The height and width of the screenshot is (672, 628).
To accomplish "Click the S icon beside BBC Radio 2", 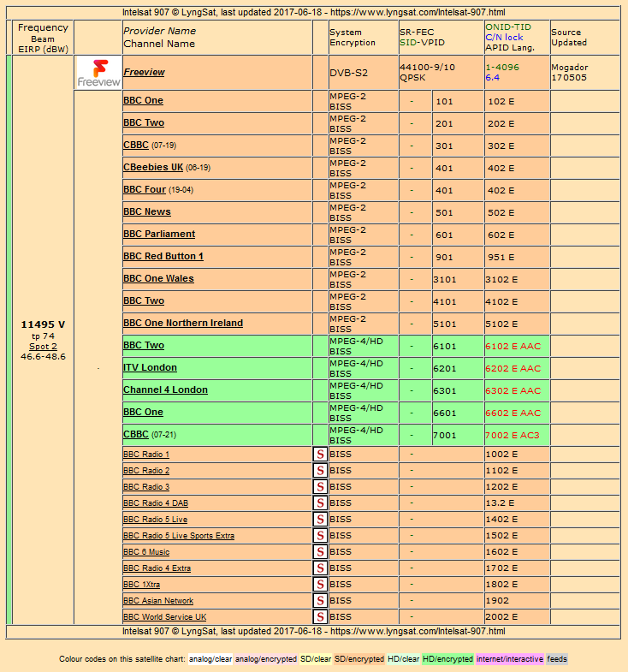I will point(320,471).
